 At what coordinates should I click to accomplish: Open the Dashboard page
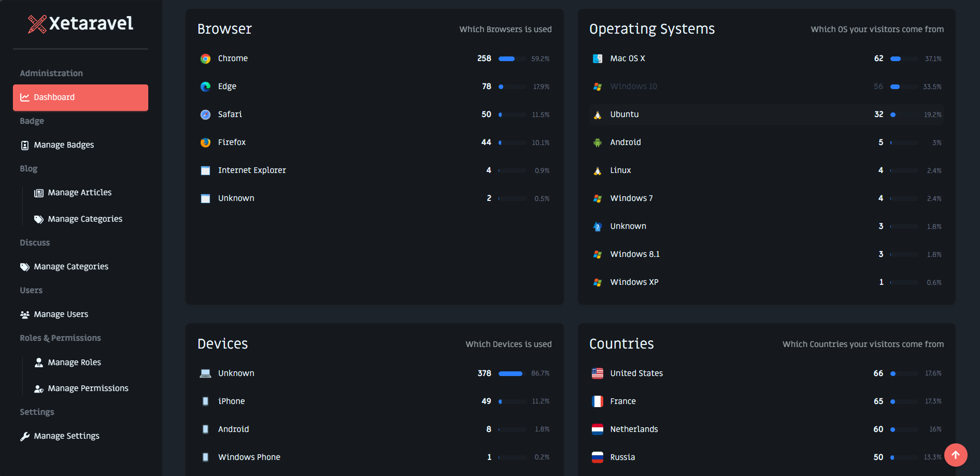(54, 97)
